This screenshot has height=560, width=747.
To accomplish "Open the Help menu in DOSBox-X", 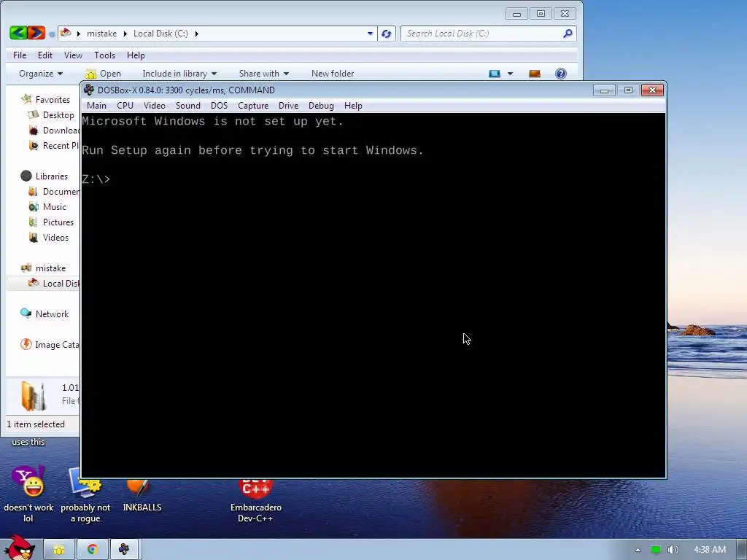I will 353,106.
